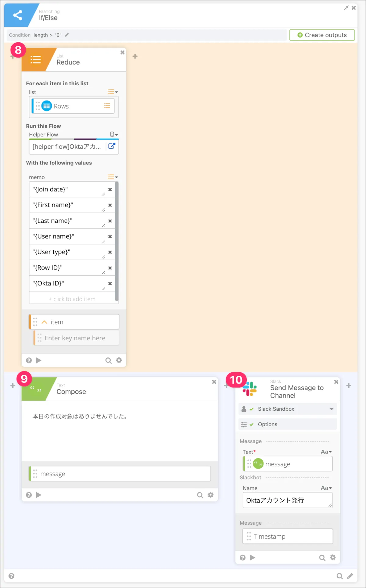Click "+ click to add item" in memo
Screen dimensions: 366x588
click(72, 299)
